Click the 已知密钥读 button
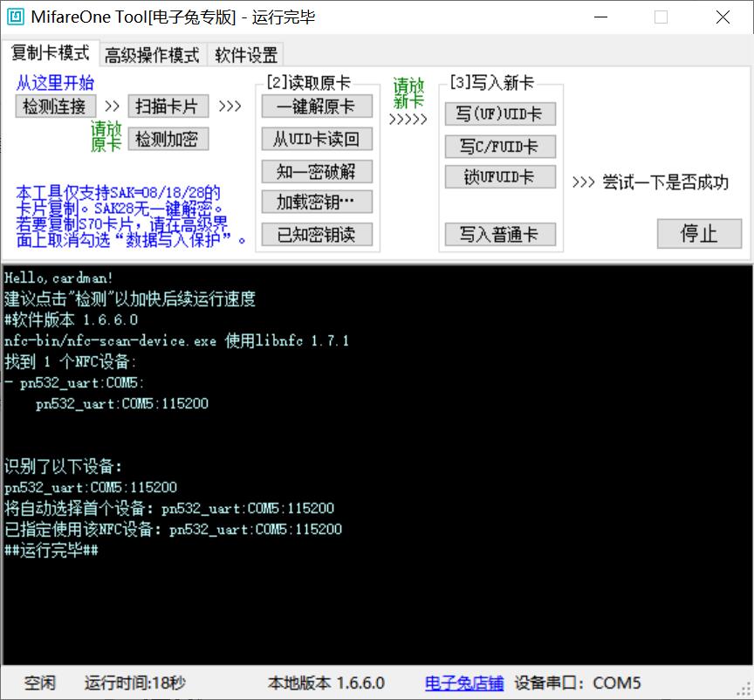The height and width of the screenshot is (700, 754). click(317, 235)
